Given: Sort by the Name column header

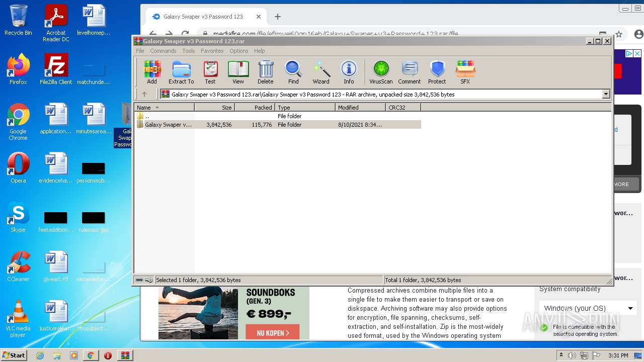Looking at the screenshot, I should [x=164, y=107].
